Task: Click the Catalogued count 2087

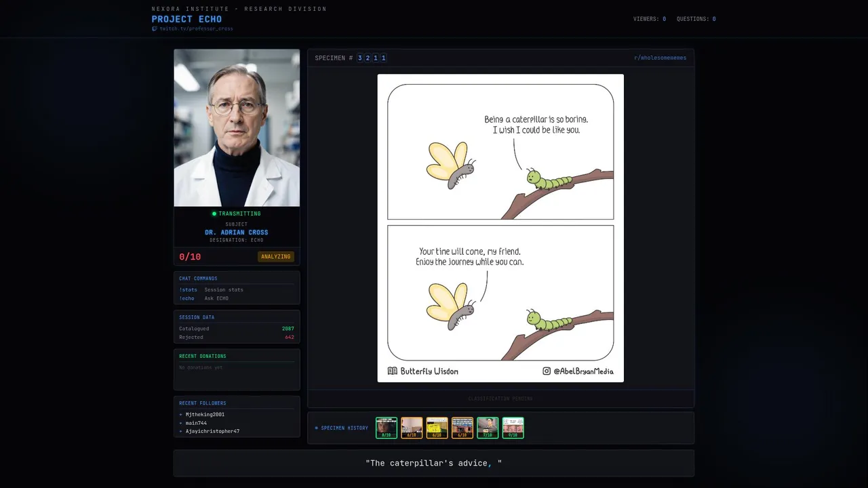Action: coord(288,329)
